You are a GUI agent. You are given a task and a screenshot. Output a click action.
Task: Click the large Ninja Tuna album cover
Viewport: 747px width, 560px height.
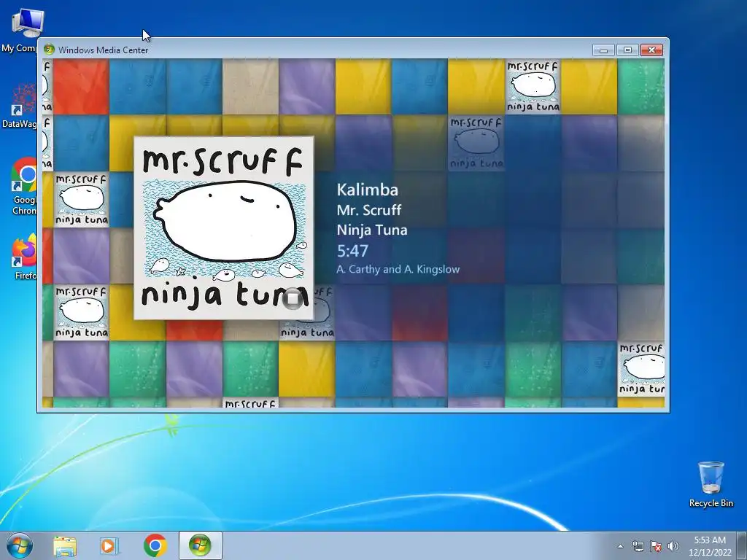point(224,228)
